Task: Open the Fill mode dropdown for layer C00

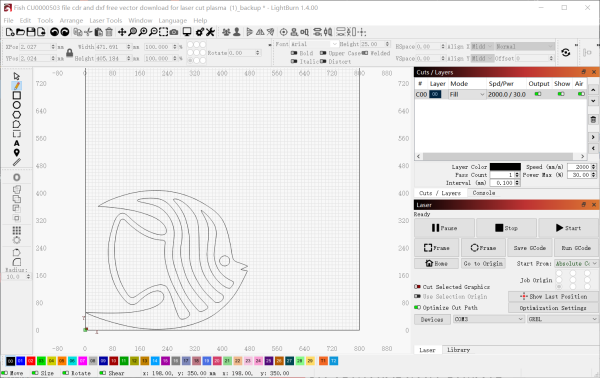Action: pyautogui.click(x=467, y=94)
